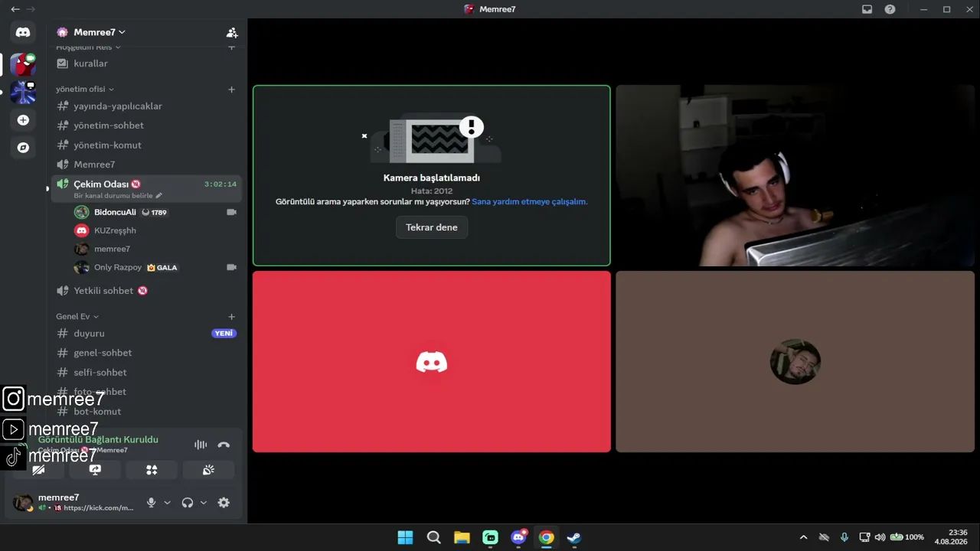The image size is (980, 551).
Task: Click the 'Görüntülü Bağlantı Kuruldu' status
Action: tap(98, 440)
